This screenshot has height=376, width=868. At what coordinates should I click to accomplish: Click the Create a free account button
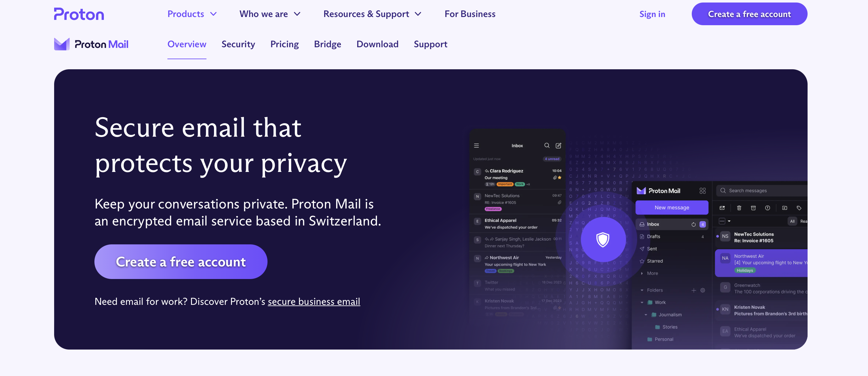[x=181, y=261]
